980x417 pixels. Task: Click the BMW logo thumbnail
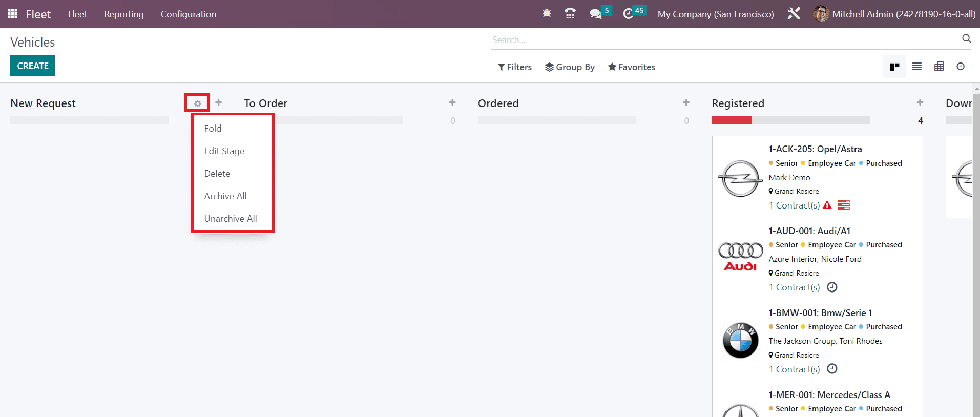[740, 340]
